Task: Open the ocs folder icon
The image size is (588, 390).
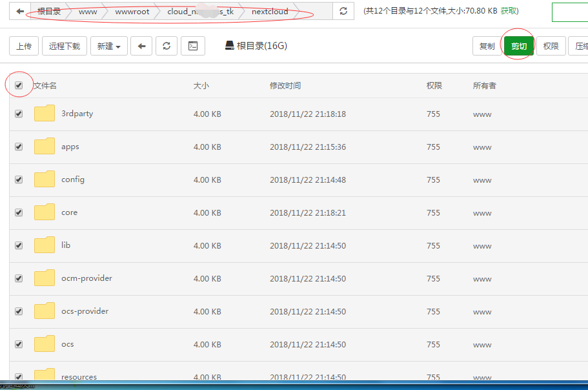Action: pos(44,344)
